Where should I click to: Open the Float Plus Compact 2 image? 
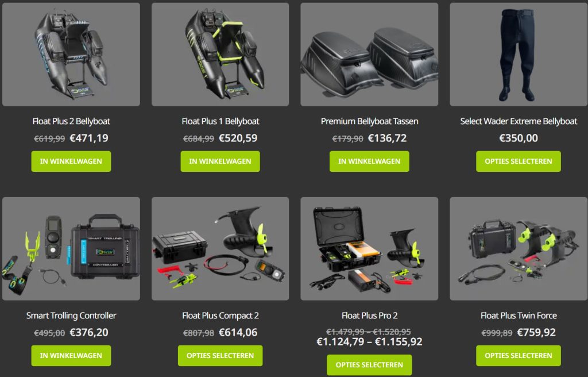tap(220, 249)
